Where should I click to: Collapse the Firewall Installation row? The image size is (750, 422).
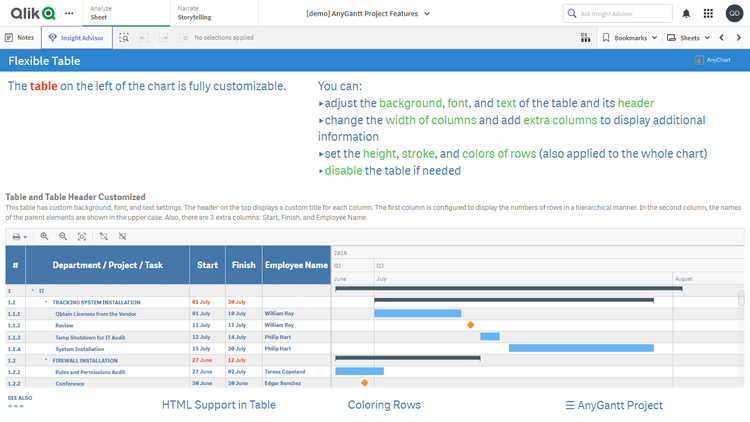point(46,359)
